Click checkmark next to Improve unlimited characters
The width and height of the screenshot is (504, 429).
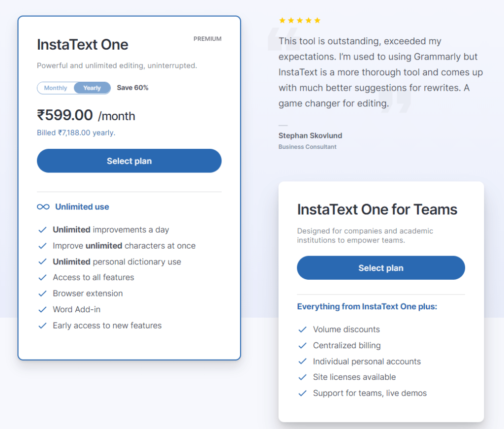42,246
